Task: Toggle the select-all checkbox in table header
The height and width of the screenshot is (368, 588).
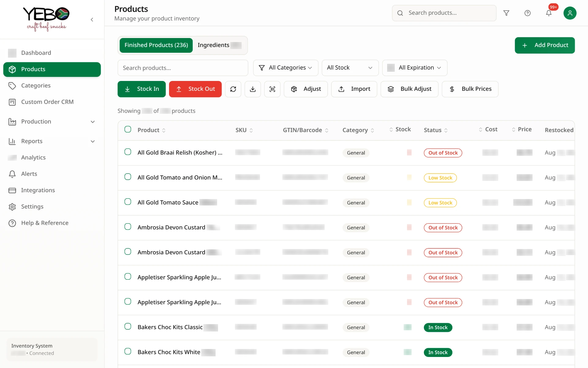Action: pos(128,129)
